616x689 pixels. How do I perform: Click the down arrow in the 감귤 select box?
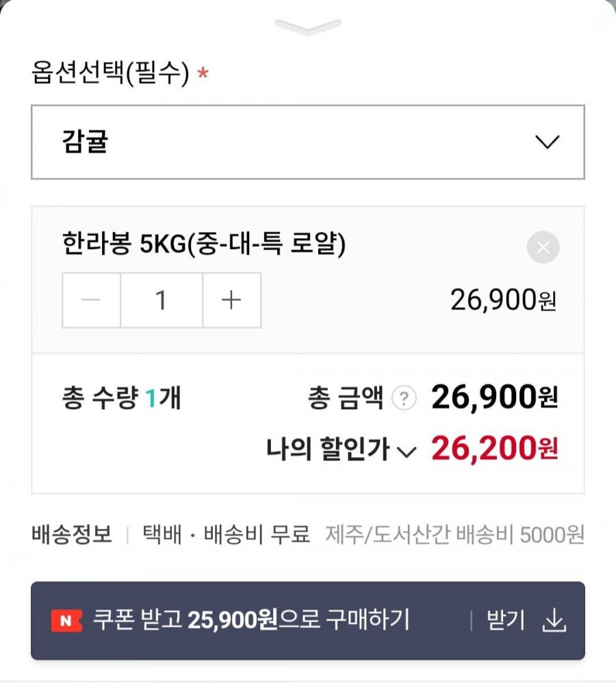click(547, 142)
